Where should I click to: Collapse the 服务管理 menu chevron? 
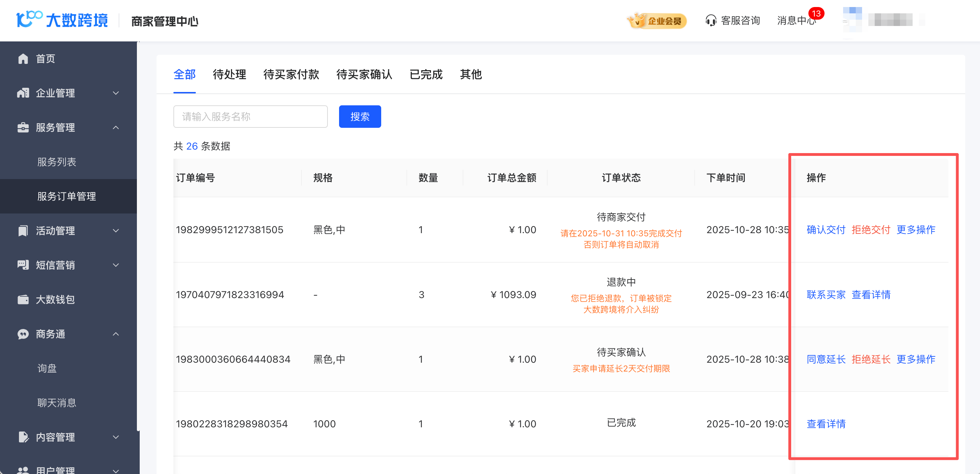[116, 127]
